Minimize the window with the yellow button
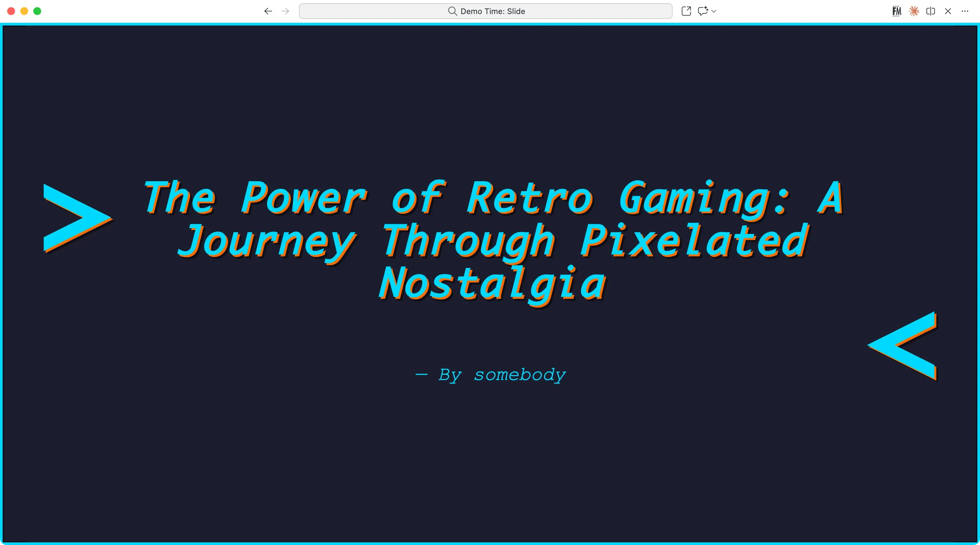The height and width of the screenshot is (545, 980). point(24,11)
